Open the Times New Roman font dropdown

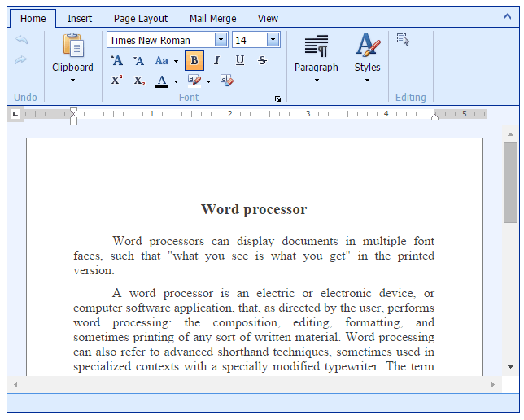(221, 40)
